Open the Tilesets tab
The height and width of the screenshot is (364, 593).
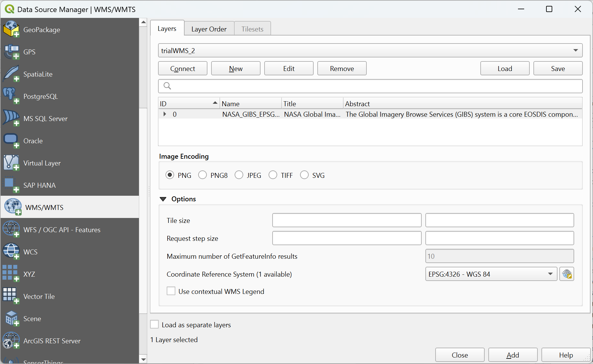pyautogui.click(x=253, y=29)
